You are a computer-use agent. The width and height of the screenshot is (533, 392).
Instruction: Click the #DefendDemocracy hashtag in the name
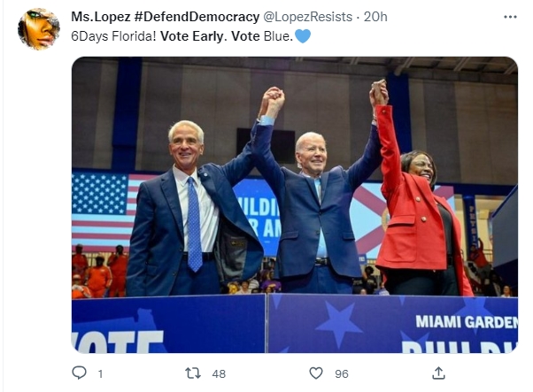coord(197,17)
